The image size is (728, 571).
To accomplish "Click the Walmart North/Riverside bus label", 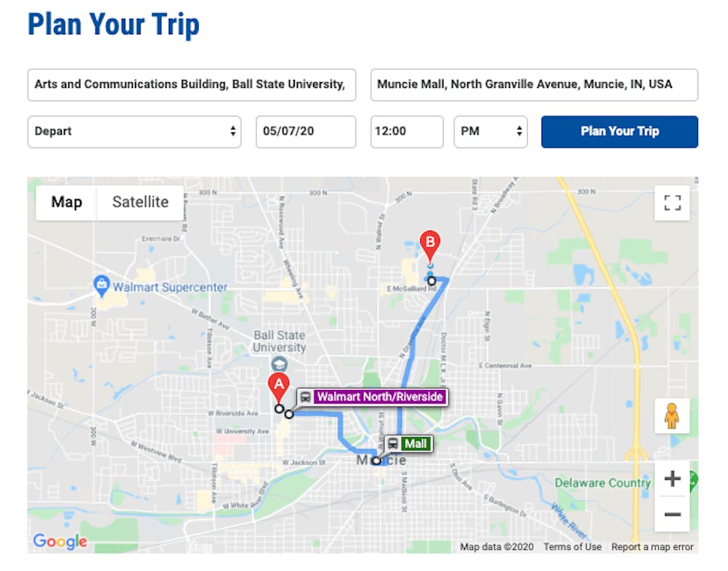I will [x=372, y=397].
